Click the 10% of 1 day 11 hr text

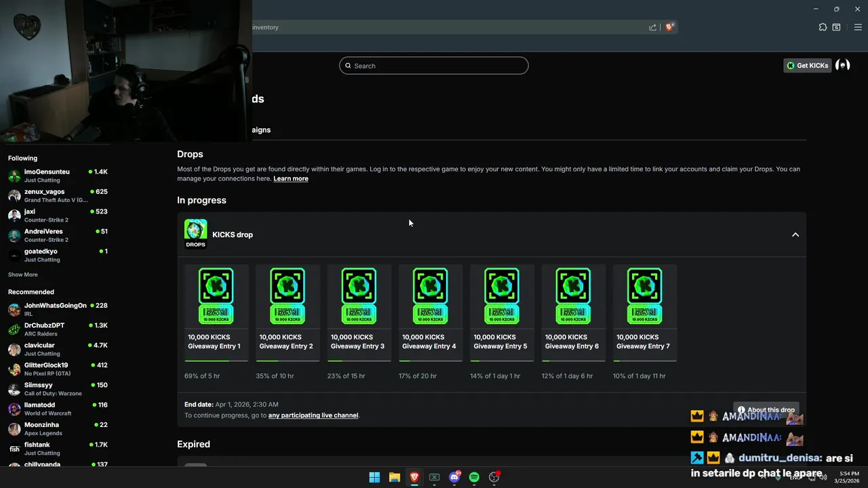tap(639, 375)
